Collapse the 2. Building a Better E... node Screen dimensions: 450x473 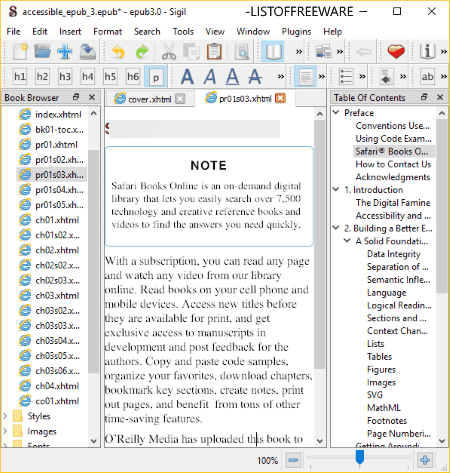(336, 228)
